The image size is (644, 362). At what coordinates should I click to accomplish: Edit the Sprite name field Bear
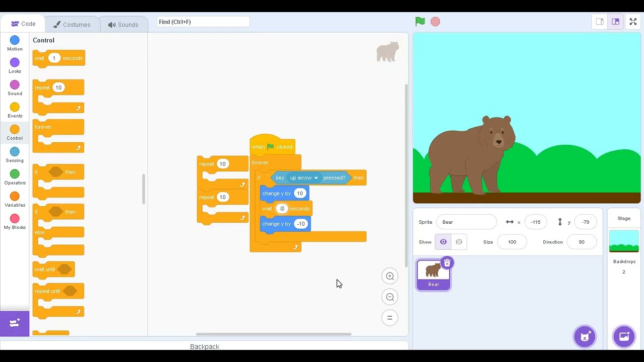pyautogui.click(x=466, y=222)
